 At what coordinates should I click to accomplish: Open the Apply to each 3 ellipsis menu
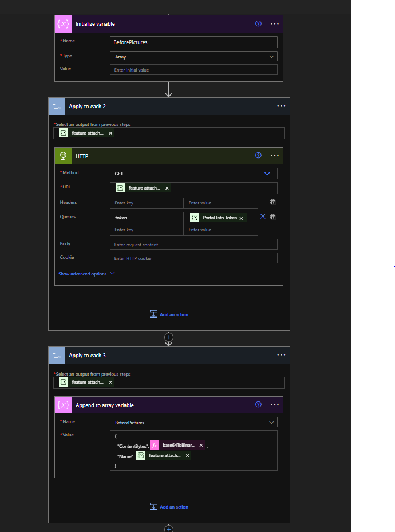281,355
